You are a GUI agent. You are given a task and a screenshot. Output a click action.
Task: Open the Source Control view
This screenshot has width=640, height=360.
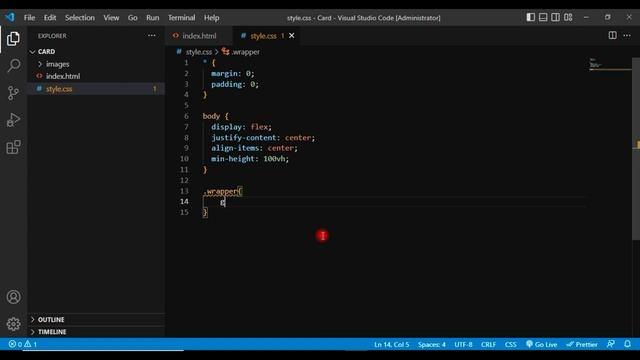coord(13,93)
